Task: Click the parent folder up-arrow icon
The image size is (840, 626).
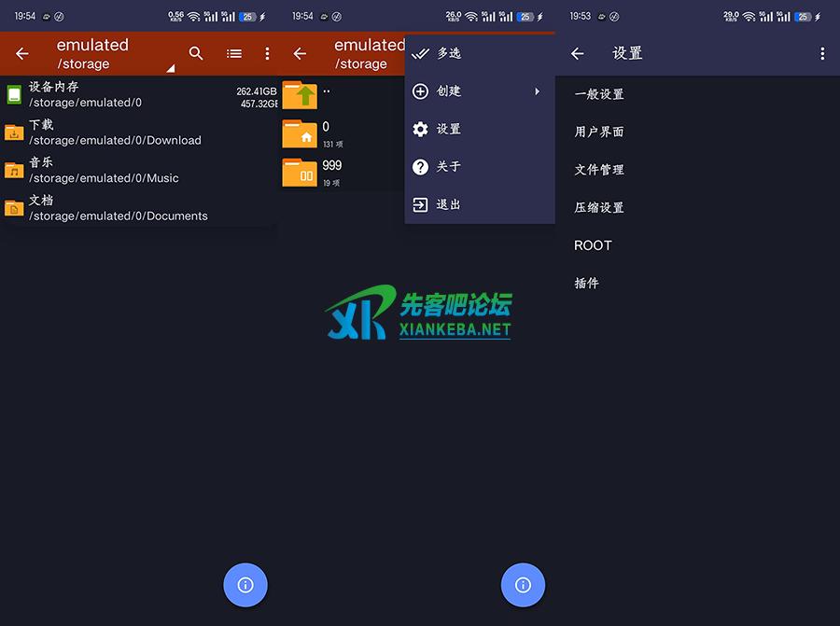Action: [300, 94]
